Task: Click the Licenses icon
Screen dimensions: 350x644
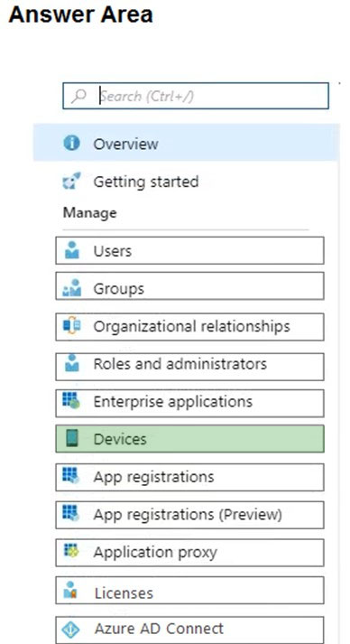Action: click(x=71, y=590)
